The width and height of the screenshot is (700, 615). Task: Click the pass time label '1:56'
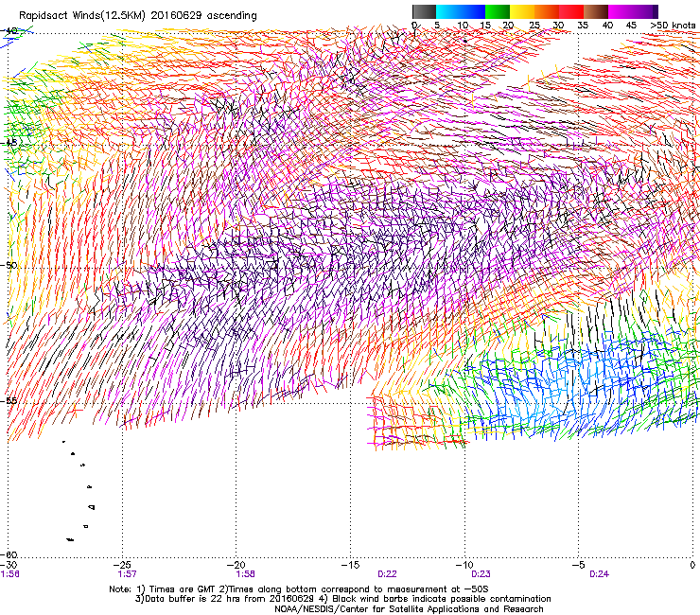[9, 574]
